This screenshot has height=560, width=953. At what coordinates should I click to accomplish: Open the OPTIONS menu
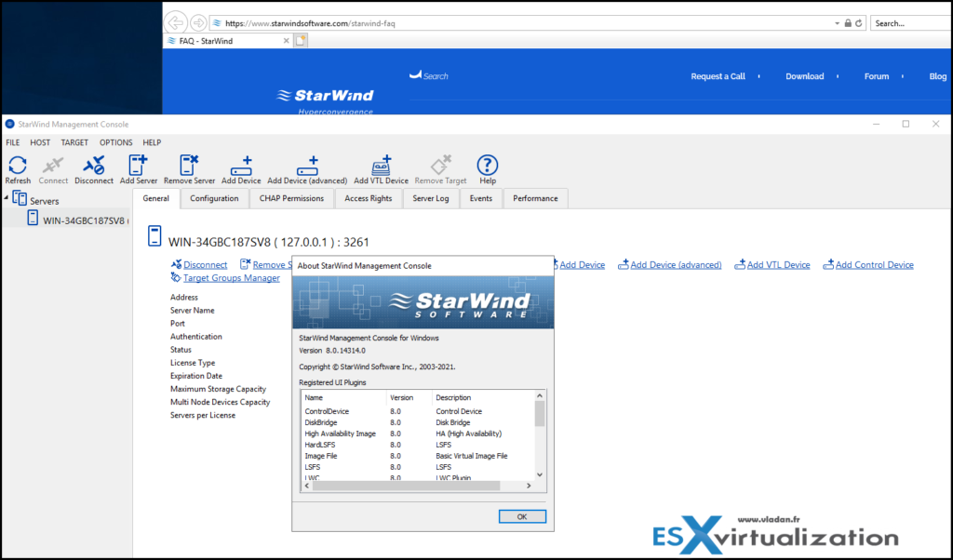pyautogui.click(x=116, y=142)
